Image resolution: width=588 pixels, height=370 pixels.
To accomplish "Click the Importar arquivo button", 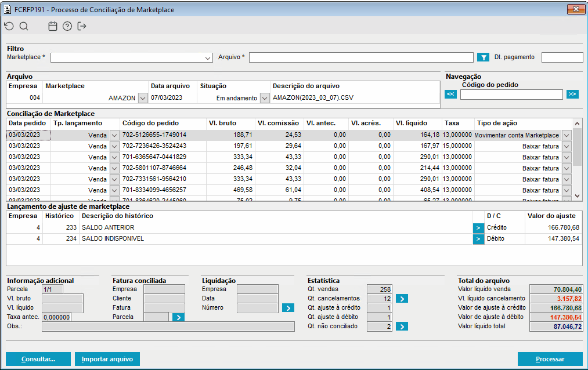I will point(107,359).
